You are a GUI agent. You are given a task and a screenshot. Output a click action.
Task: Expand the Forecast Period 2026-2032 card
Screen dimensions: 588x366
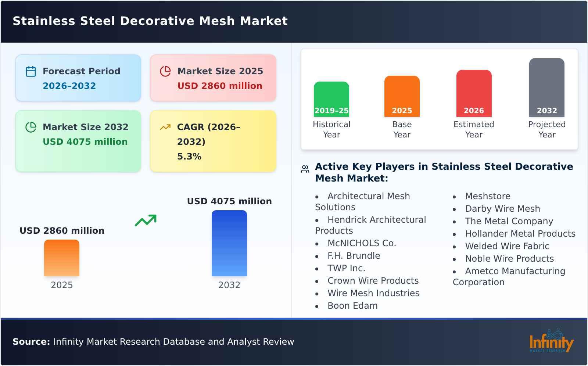click(x=78, y=78)
